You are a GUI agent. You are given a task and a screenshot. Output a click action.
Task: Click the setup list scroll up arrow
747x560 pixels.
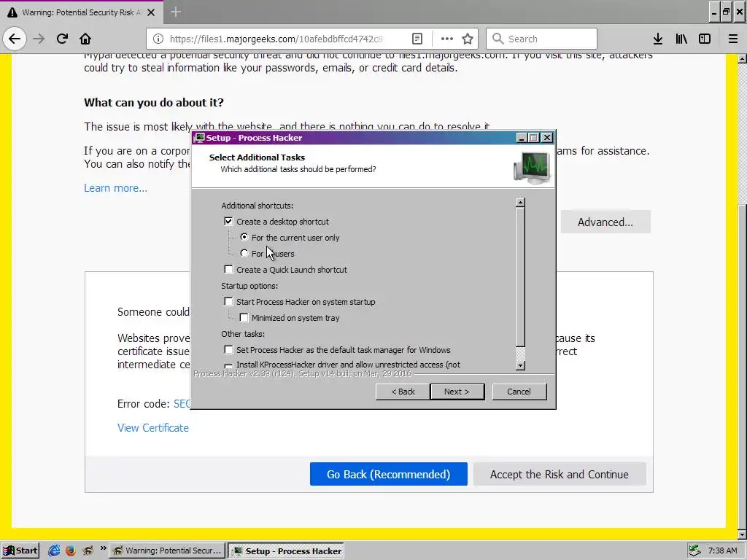click(x=520, y=203)
